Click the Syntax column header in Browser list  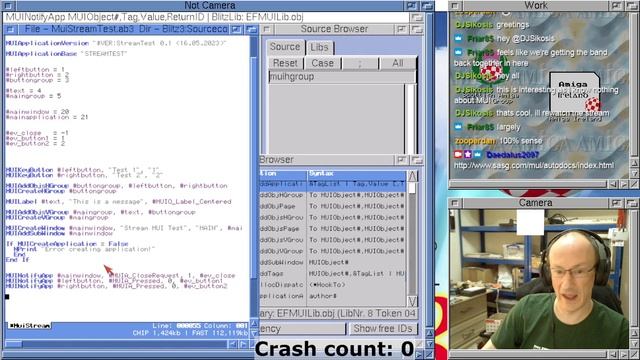click(356, 174)
